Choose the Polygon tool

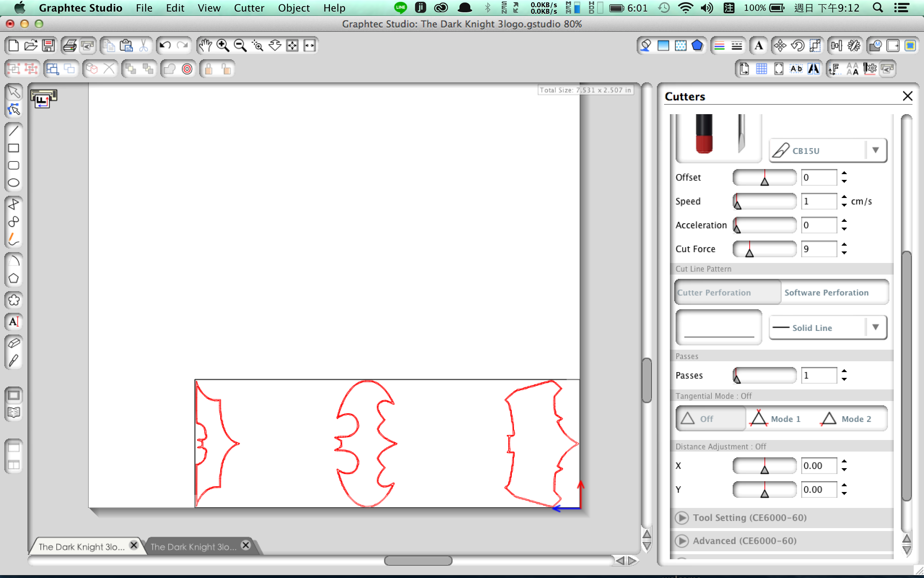click(x=14, y=278)
